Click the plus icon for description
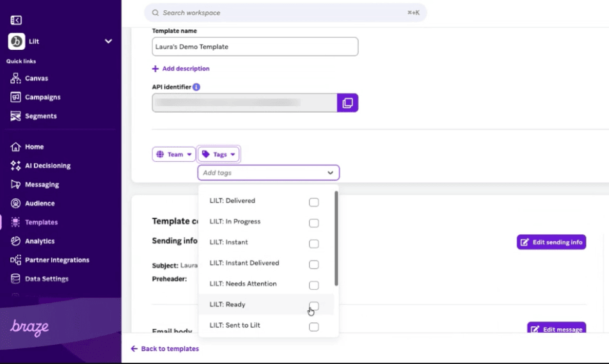The image size is (609, 364). (155, 68)
